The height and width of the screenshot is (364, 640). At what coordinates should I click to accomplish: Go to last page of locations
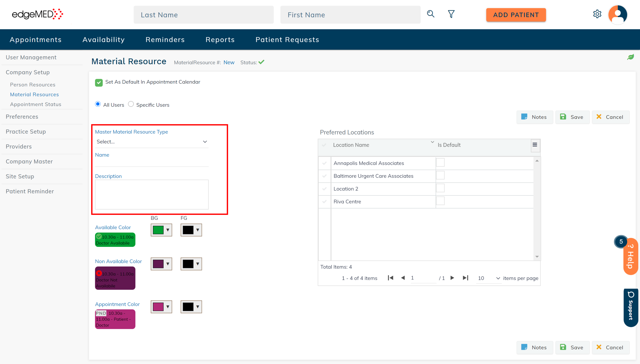(465, 278)
